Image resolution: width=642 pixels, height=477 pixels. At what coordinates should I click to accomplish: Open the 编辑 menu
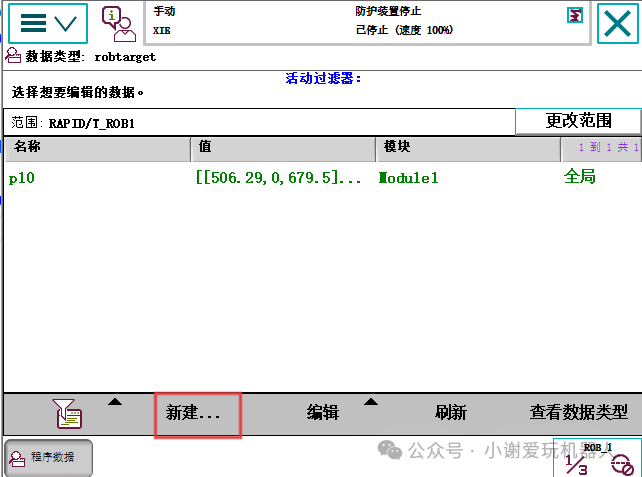pos(323,412)
